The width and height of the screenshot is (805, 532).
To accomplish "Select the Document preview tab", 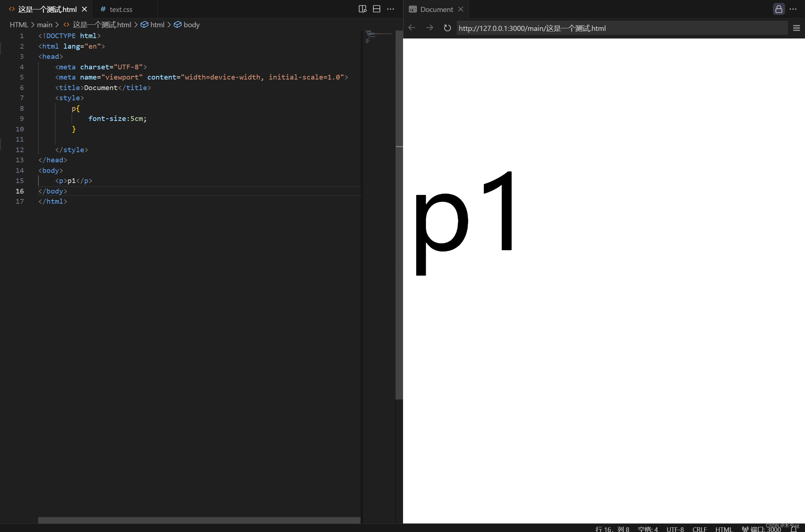I will point(436,9).
